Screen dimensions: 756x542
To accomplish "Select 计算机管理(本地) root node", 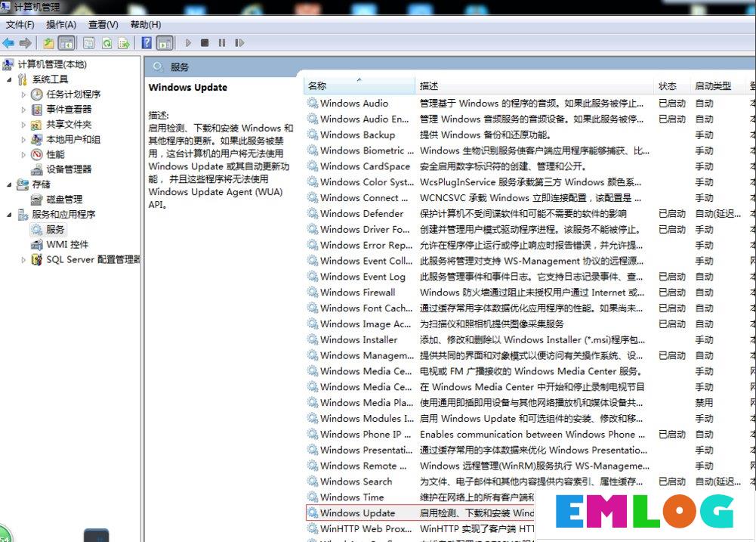I will click(52, 64).
